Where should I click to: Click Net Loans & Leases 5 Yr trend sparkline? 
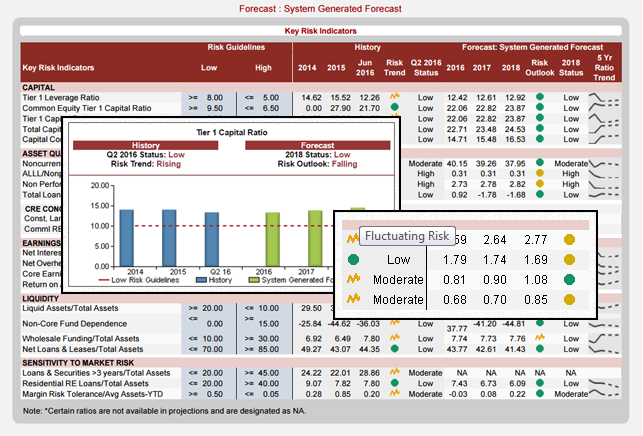(x=604, y=350)
